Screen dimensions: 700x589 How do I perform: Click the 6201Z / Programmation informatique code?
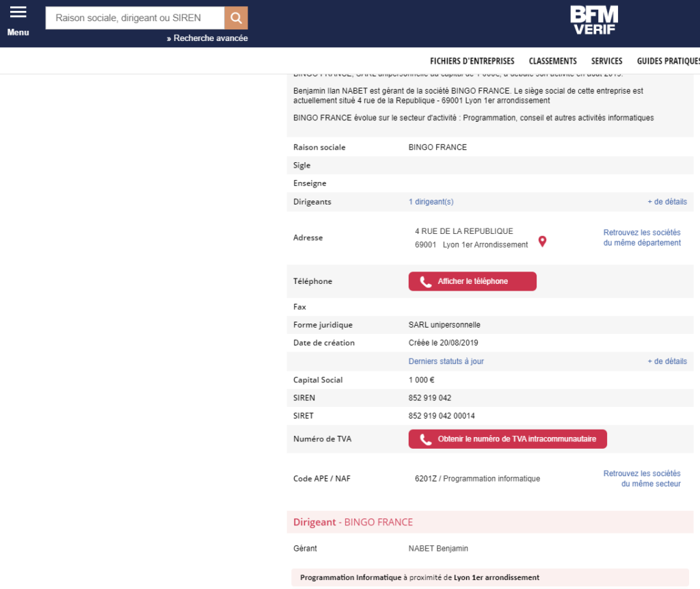coord(477,479)
